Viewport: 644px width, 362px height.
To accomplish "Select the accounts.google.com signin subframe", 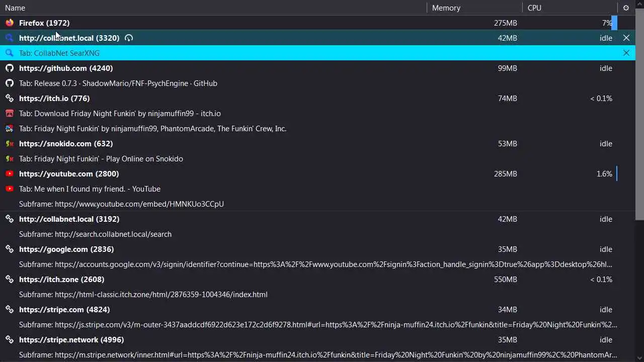I will click(x=317, y=264).
